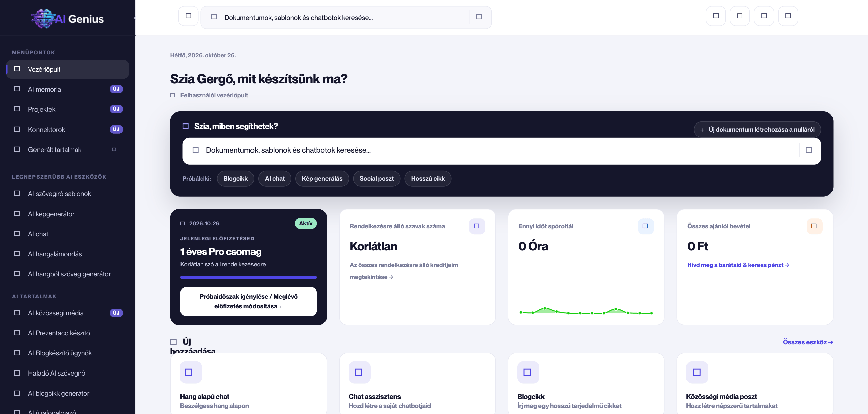This screenshot has width=868, height=414.
Task: Click Új dokumentum létrehozása a nulláról
Action: click(757, 129)
